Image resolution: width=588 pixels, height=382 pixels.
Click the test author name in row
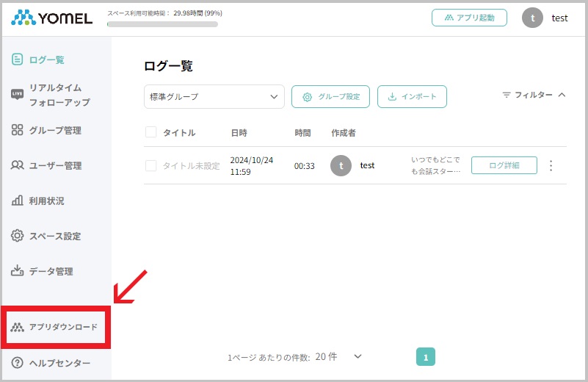click(x=367, y=165)
